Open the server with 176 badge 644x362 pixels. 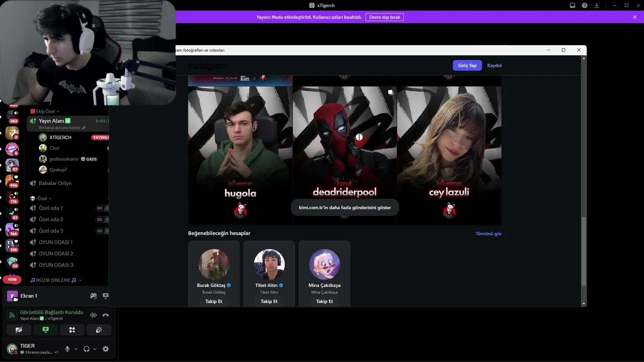12,197
